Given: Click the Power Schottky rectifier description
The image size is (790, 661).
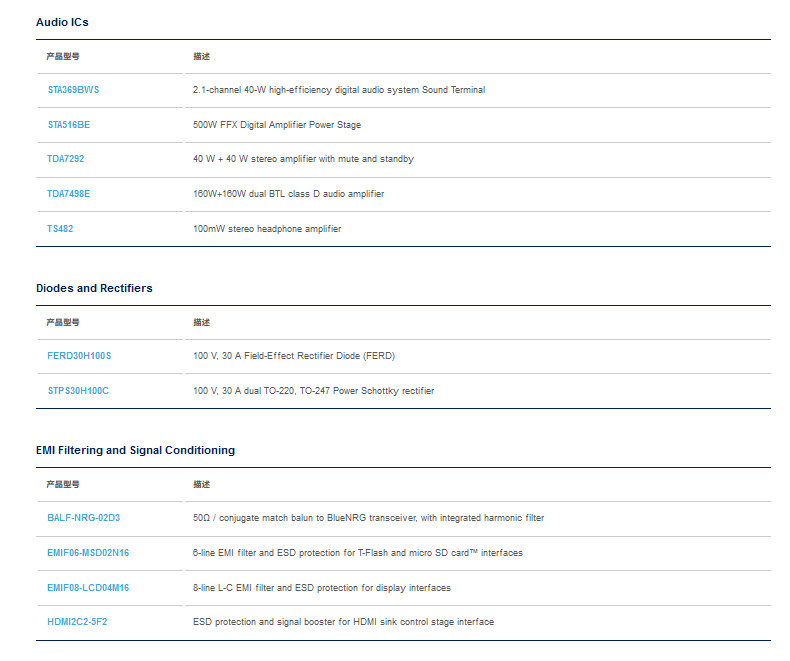Looking at the screenshot, I should [x=313, y=390].
